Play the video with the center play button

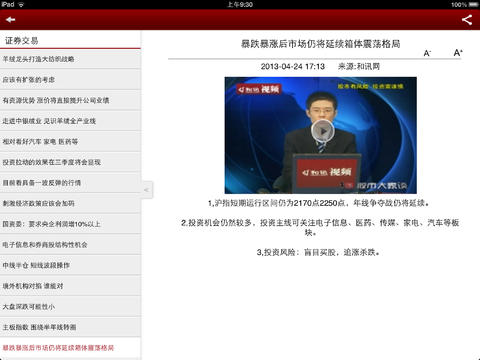[322, 131]
